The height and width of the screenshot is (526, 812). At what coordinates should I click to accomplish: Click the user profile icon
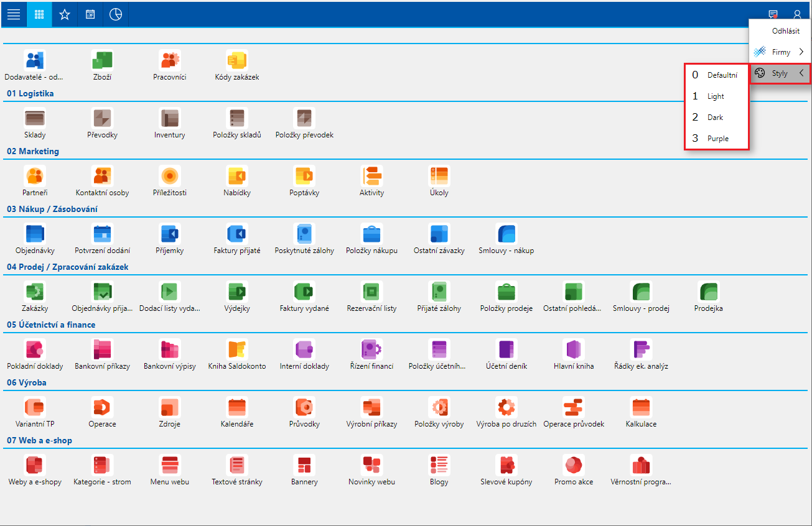pyautogui.click(x=797, y=14)
